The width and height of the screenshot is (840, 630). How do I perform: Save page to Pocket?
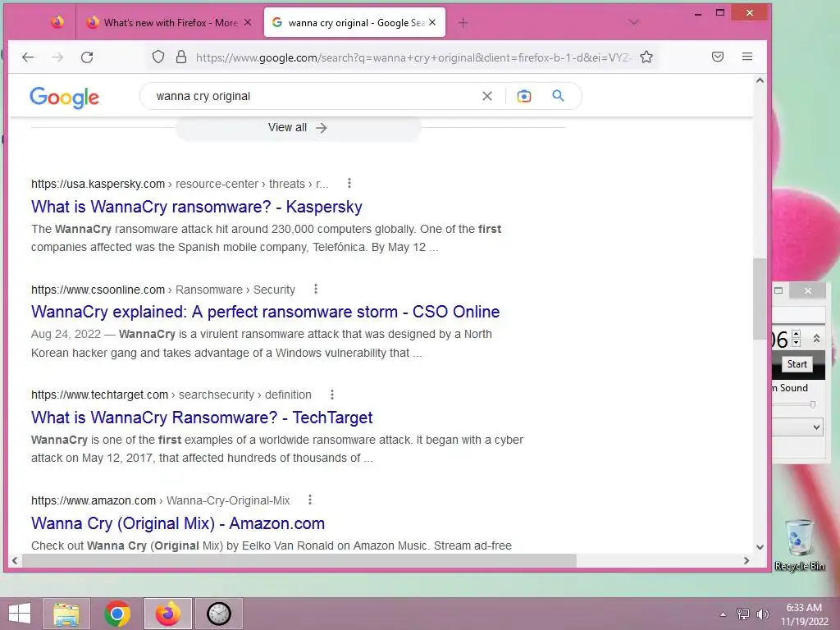pos(718,57)
